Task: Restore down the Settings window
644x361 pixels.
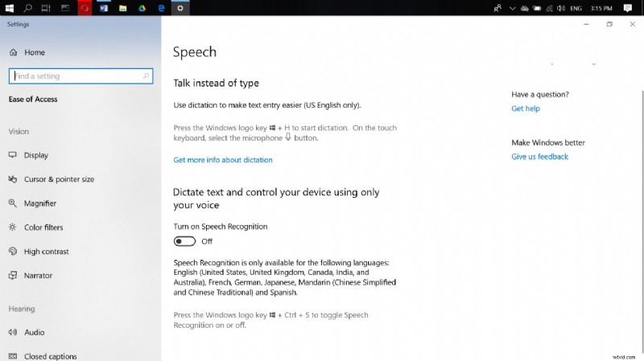Action: [609, 24]
